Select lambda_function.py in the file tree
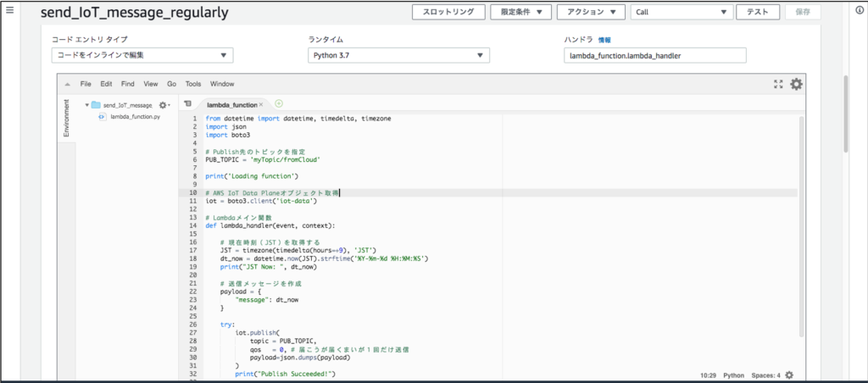Screen dimensions: 868x383 [x=135, y=116]
